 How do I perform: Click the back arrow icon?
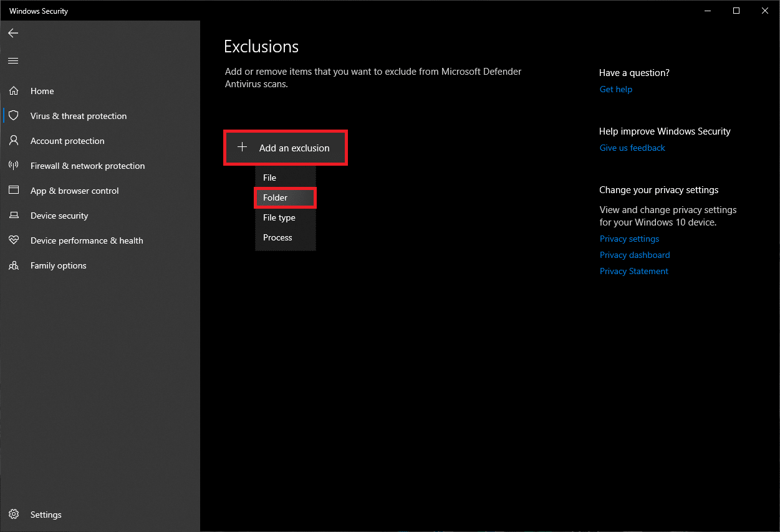tap(13, 33)
